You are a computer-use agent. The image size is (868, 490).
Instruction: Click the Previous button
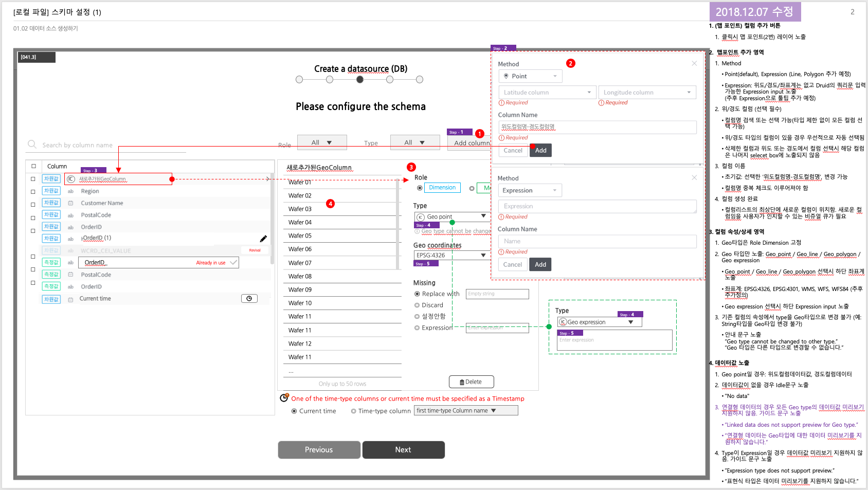319,449
